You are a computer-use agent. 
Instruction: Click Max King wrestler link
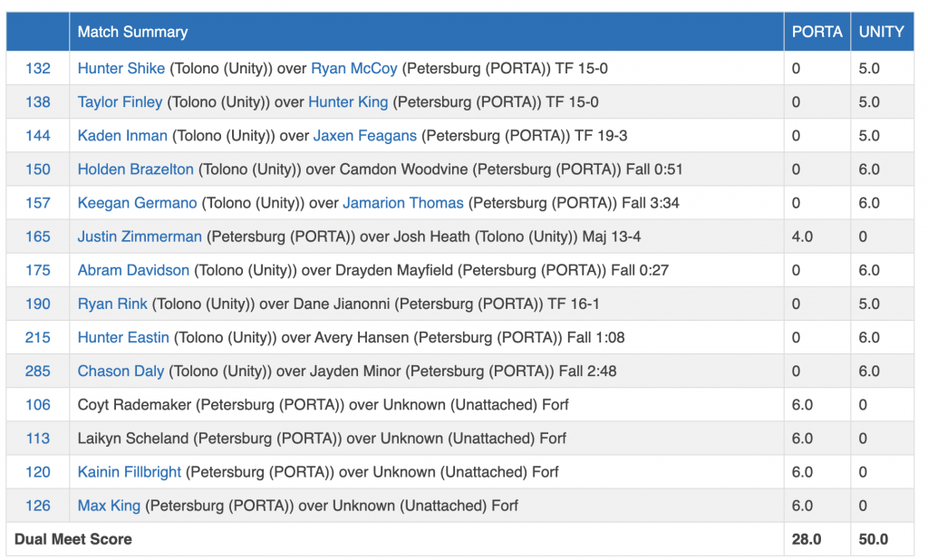(109, 506)
